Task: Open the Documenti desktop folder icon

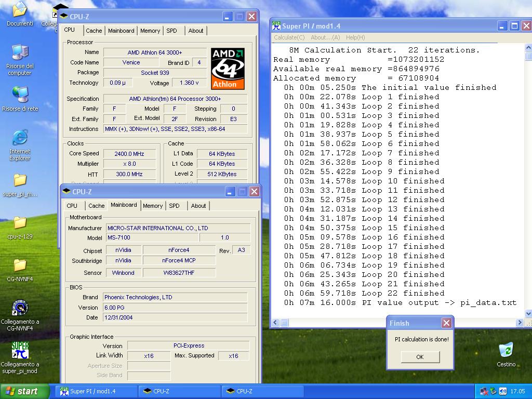Action: tap(20, 10)
